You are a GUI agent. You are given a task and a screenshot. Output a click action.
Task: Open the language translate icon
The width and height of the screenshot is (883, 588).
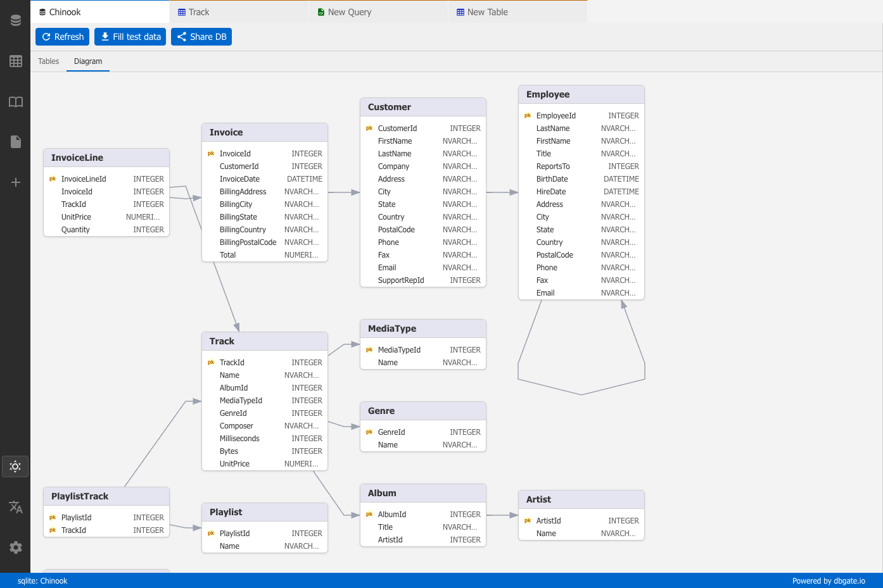point(15,507)
